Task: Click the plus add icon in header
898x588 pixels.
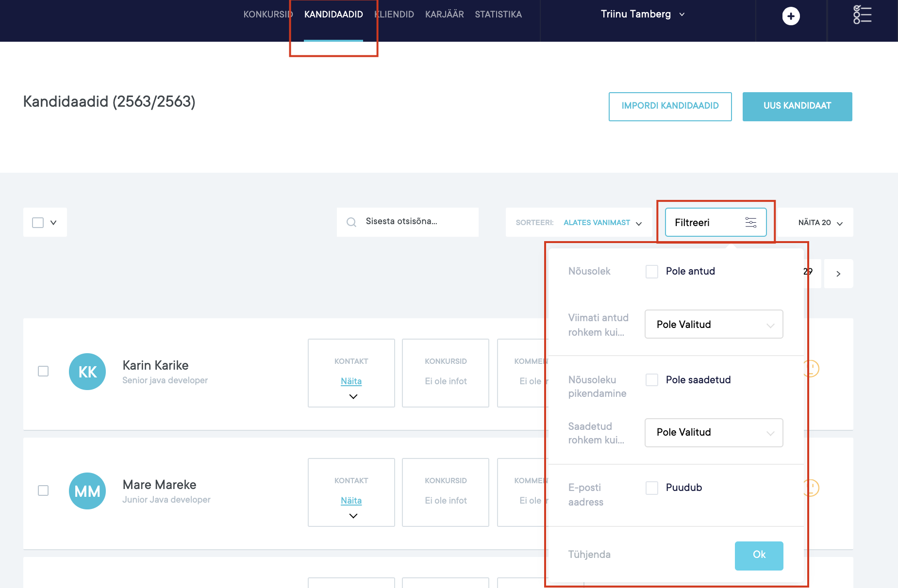Action: click(x=791, y=16)
